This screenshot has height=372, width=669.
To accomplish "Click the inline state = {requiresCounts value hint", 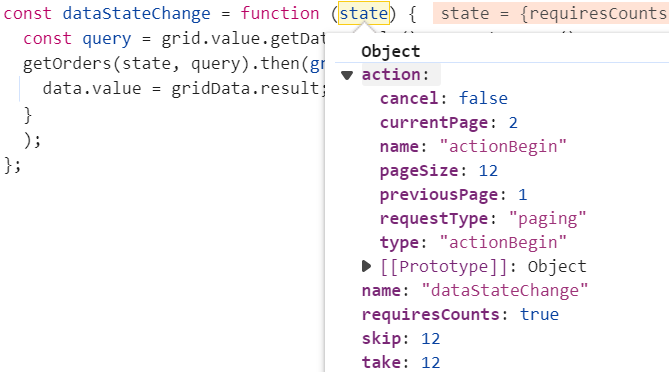I will coord(551,13).
